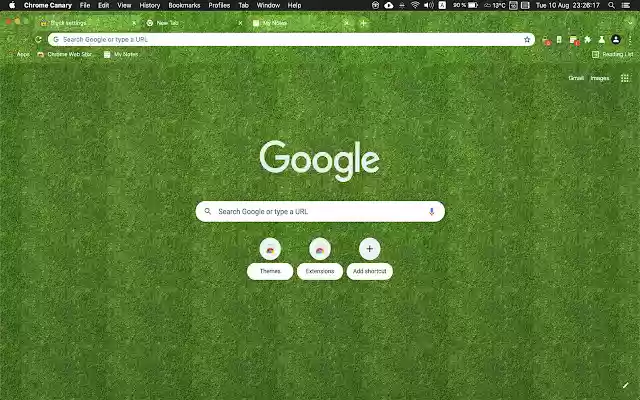This screenshot has width=640, height=400.
Task: Open the tab search chevron
Action: click(x=630, y=23)
